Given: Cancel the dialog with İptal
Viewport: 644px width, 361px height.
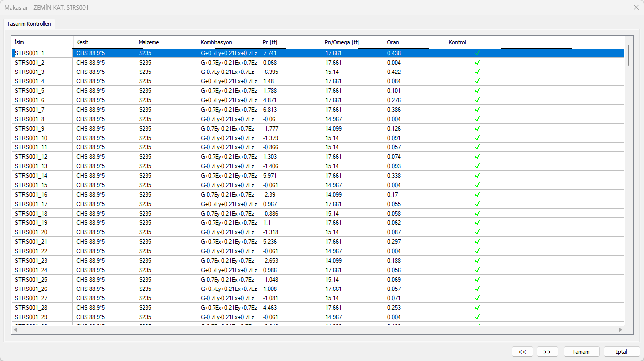Looking at the screenshot, I should point(621,351).
